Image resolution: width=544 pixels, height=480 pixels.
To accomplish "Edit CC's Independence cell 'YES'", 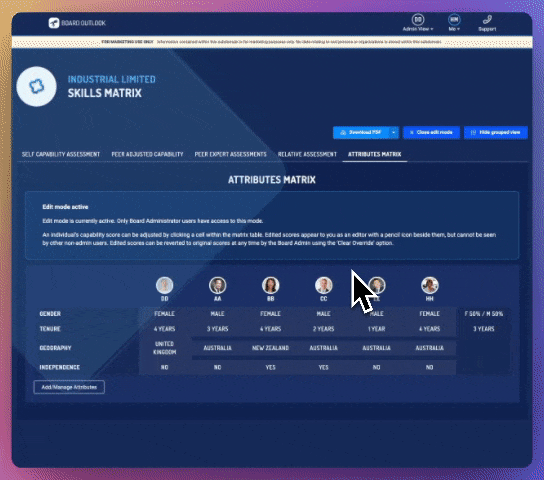I will click(324, 367).
